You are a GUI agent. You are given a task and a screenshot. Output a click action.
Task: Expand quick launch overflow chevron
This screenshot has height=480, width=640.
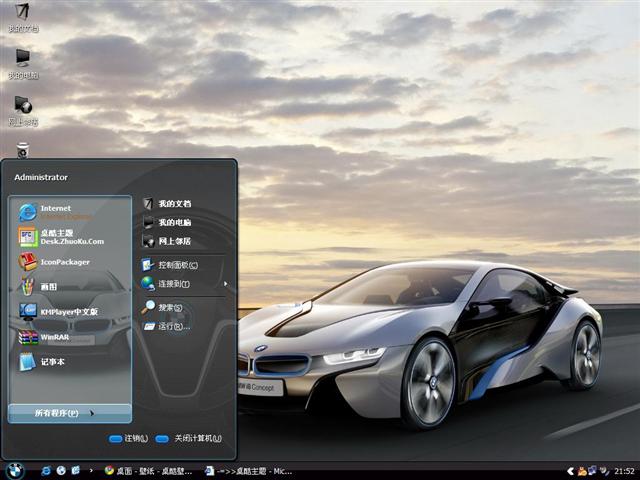[x=91, y=471]
